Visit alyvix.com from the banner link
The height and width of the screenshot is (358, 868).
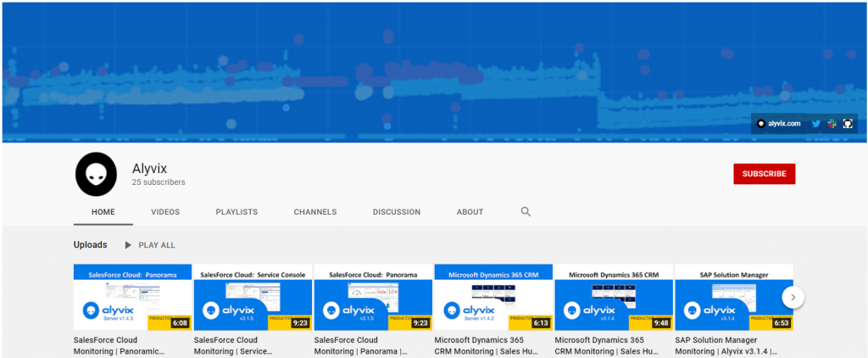point(779,124)
